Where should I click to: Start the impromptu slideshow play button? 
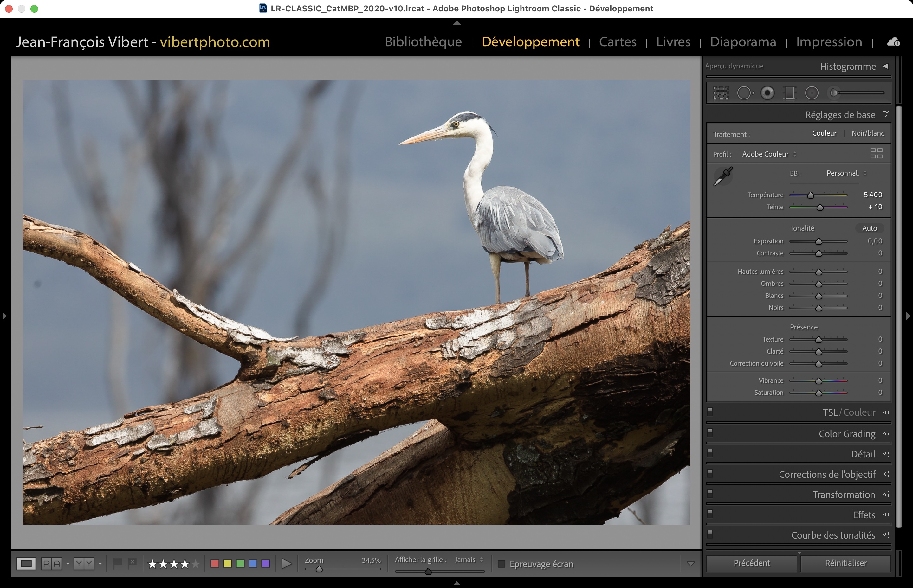pos(286,564)
